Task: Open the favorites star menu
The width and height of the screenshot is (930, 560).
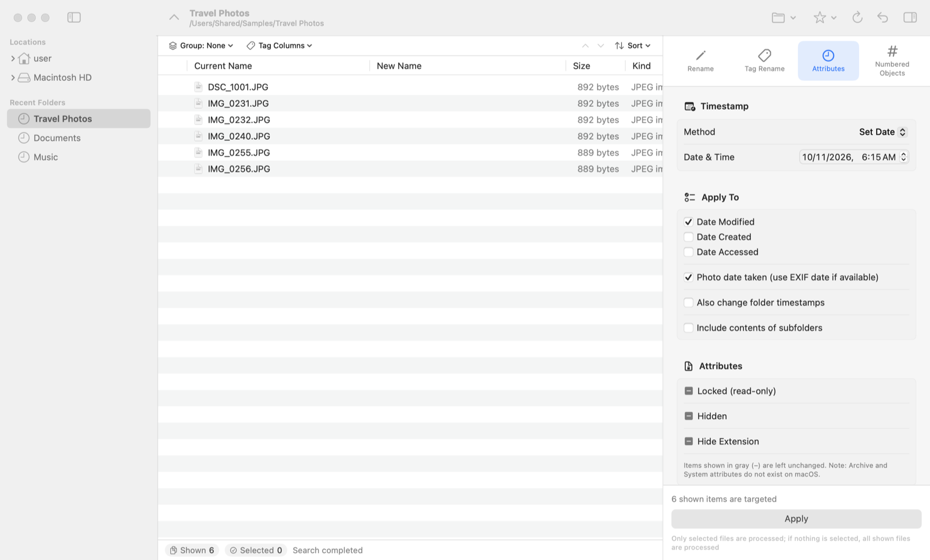Action: pyautogui.click(x=825, y=17)
